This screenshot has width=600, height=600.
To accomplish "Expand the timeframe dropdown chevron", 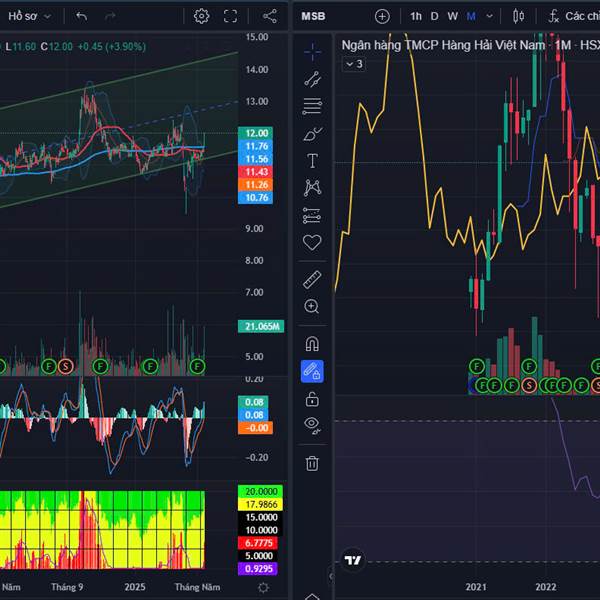I will pos(489,16).
